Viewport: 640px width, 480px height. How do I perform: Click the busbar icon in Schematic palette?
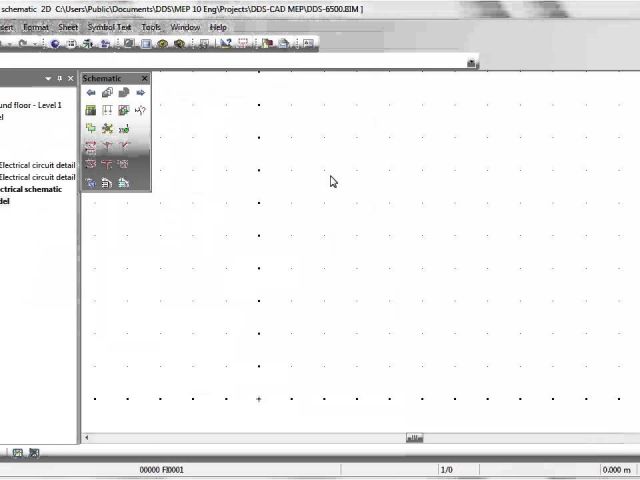click(107, 111)
